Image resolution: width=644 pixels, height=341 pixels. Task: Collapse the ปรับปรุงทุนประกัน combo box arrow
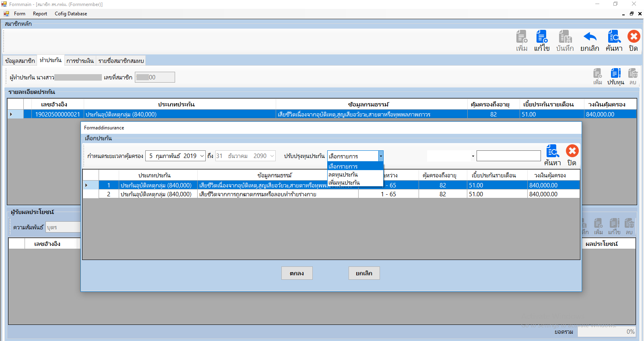(381, 156)
